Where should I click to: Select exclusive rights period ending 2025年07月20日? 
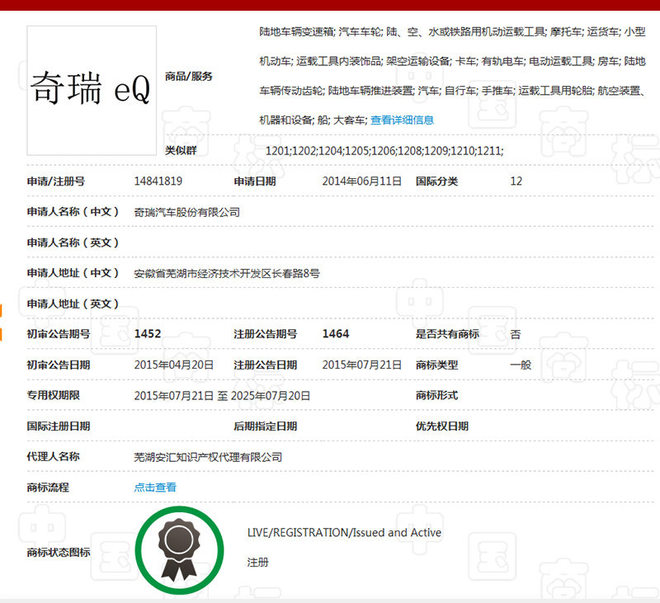[x=271, y=396]
